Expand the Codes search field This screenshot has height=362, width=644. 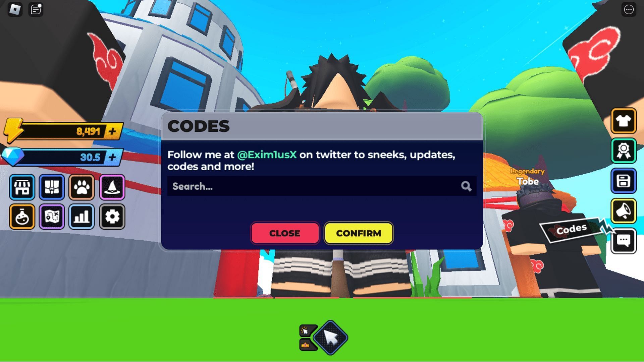click(322, 186)
